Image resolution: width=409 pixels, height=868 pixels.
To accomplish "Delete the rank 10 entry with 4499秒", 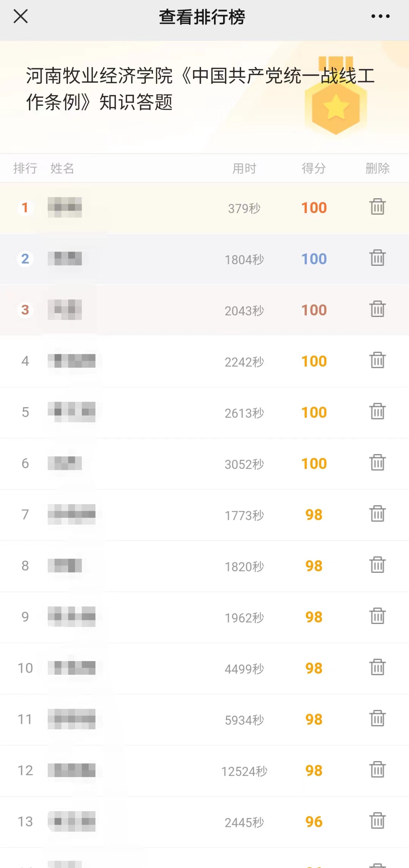I will coord(378,667).
